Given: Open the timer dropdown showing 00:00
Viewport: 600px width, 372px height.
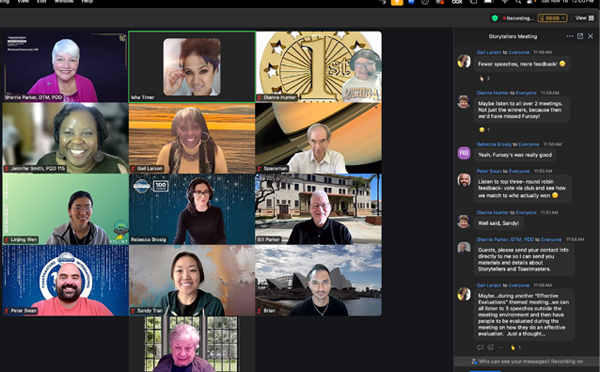Looking at the screenshot, I should click(552, 18).
